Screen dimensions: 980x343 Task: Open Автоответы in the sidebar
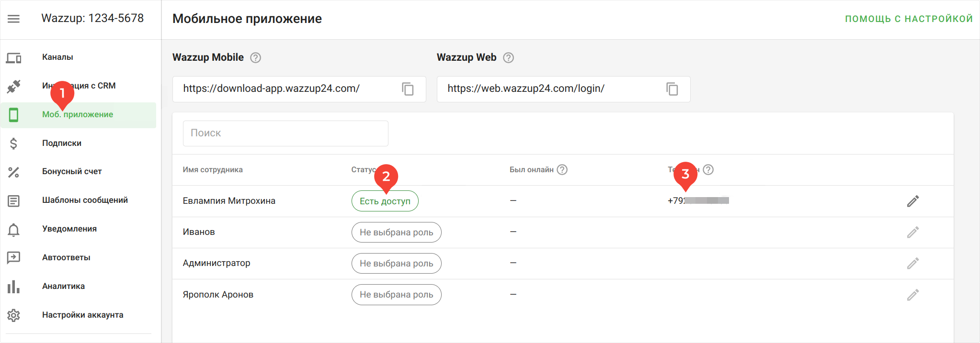(x=66, y=257)
